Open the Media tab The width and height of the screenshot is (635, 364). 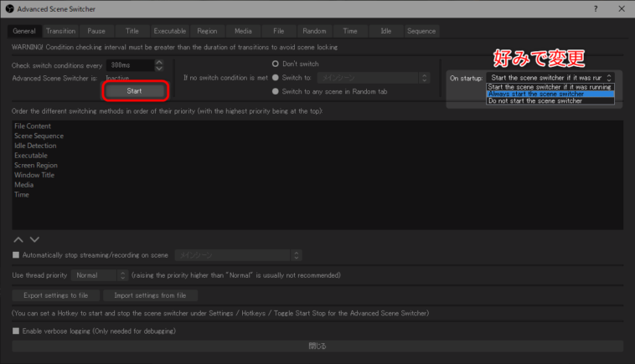(x=243, y=31)
